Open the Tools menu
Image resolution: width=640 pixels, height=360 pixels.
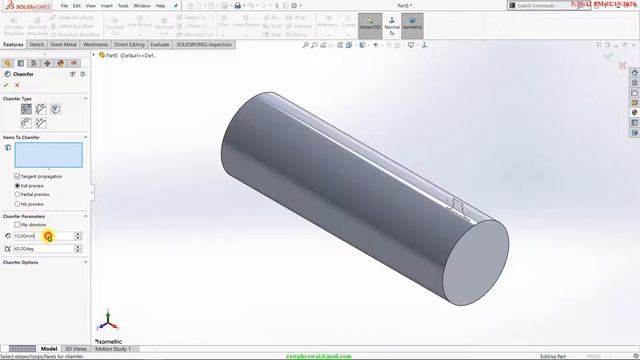(123, 6)
